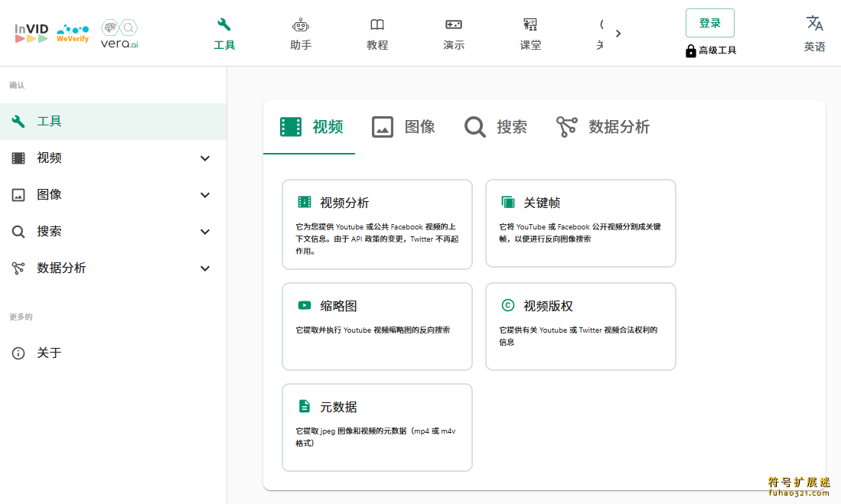Viewport: 841px width, 504px height.
Task: Click the sidebar 图像 label
Action: pos(49,194)
